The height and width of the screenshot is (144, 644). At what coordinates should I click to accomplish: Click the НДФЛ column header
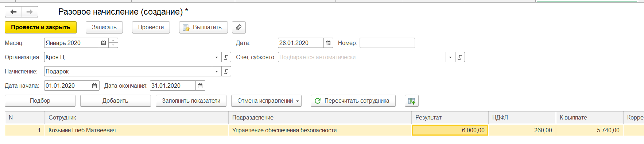[x=522, y=118]
